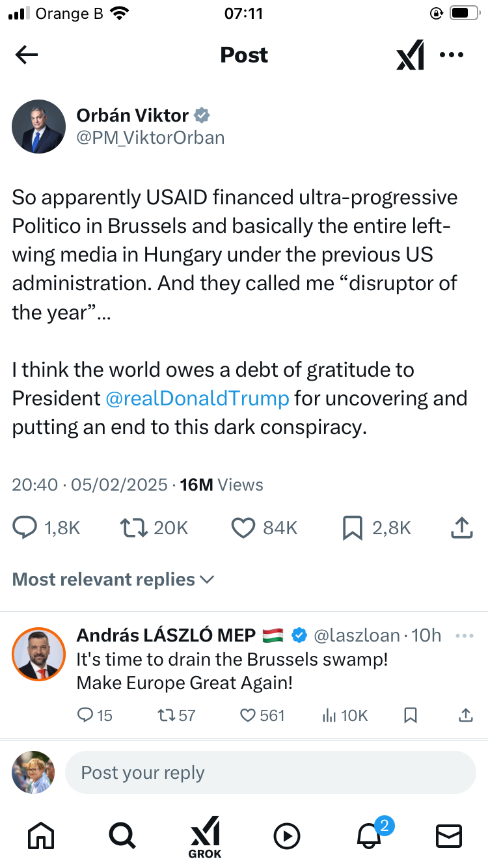Viewport: 488px width, 868px height.
Task: Tap the back arrow
Action: click(27, 55)
